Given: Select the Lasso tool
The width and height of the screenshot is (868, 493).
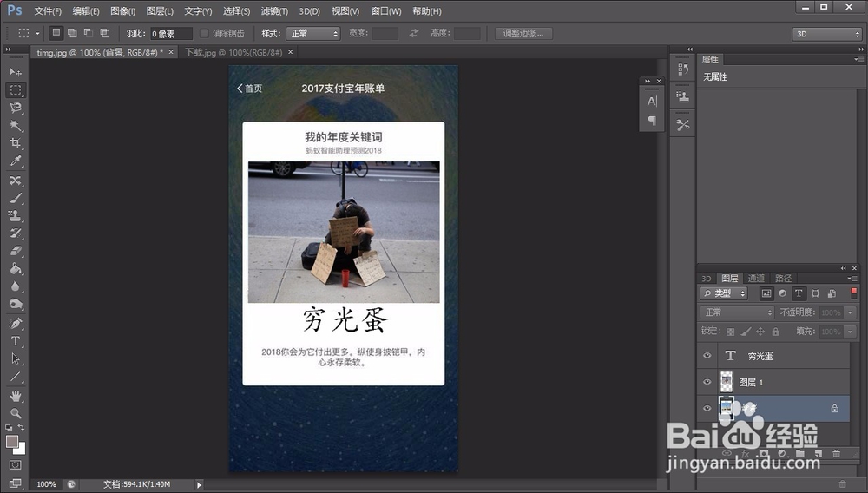Looking at the screenshot, I should point(16,108).
